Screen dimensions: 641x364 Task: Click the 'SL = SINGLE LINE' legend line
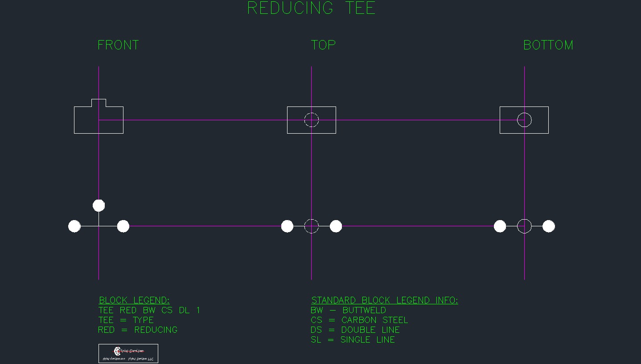353,339
